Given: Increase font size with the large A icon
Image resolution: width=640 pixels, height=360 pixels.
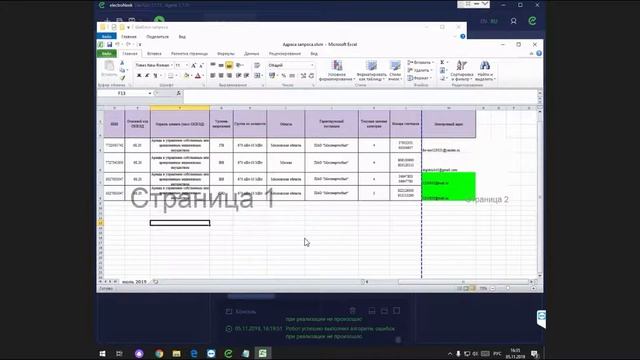Looking at the screenshot, I should [194, 65].
